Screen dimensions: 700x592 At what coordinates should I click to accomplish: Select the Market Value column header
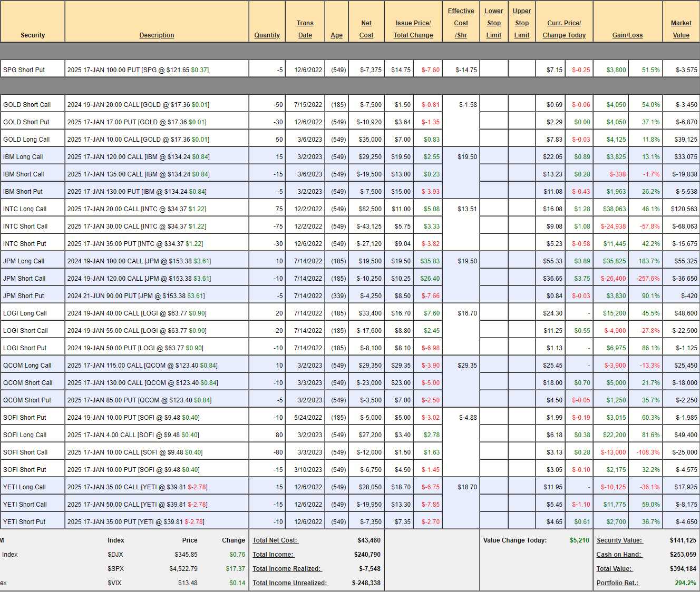(x=681, y=29)
